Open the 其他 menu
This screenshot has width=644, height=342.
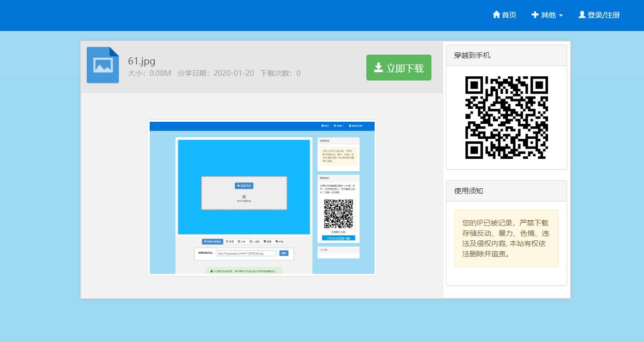pyautogui.click(x=548, y=15)
